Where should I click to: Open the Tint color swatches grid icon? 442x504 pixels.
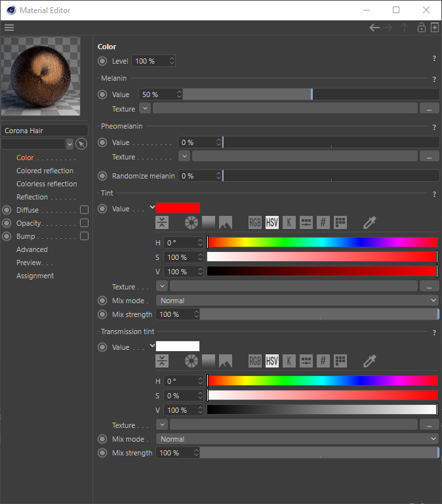[x=340, y=222]
